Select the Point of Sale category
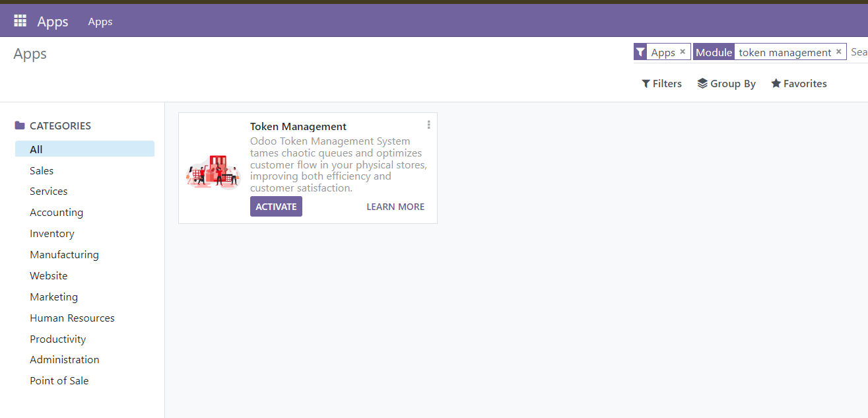The height and width of the screenshot is (418, 868). pyautogui.click(x=59, y=381)
